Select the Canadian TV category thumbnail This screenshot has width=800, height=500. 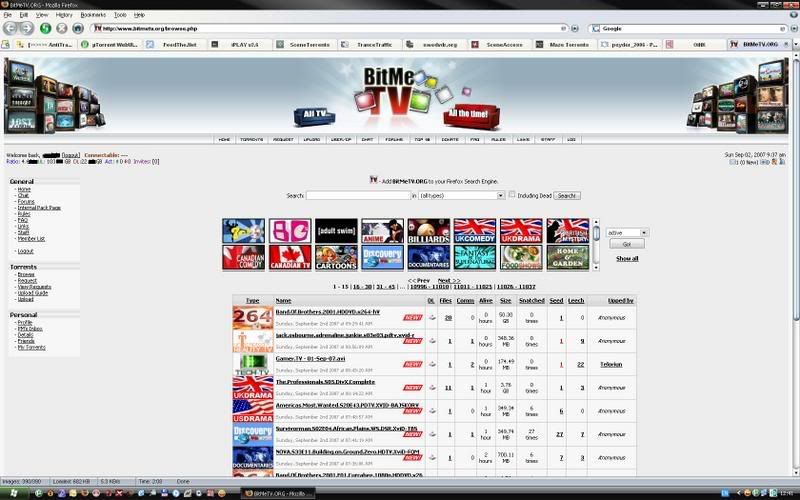tap(290, 258)
